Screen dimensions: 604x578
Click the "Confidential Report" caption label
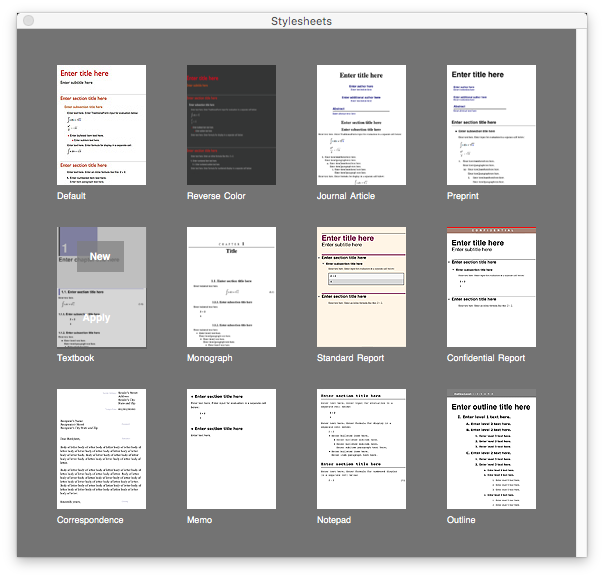(x=486, y=358)
